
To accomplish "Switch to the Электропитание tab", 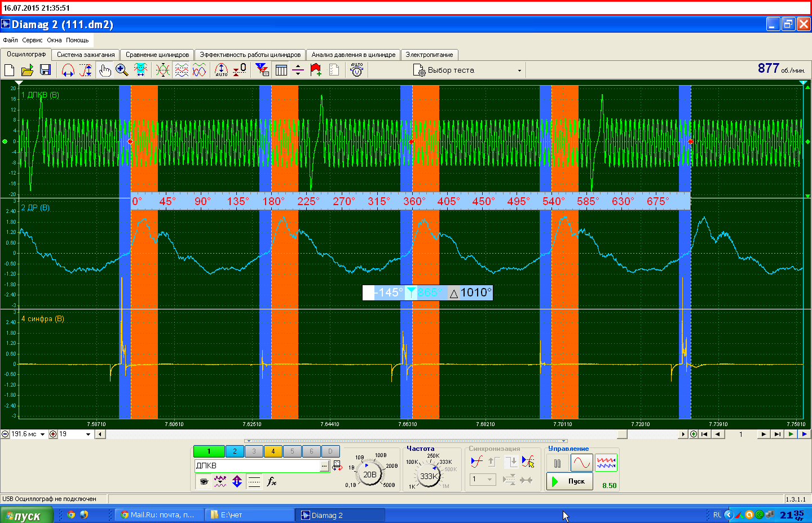I will pos(429,55).
